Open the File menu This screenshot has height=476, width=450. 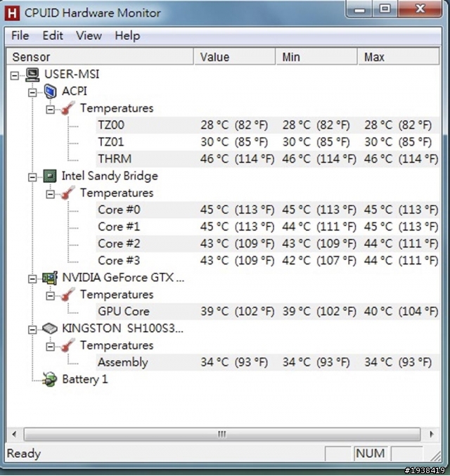point(20,36)
